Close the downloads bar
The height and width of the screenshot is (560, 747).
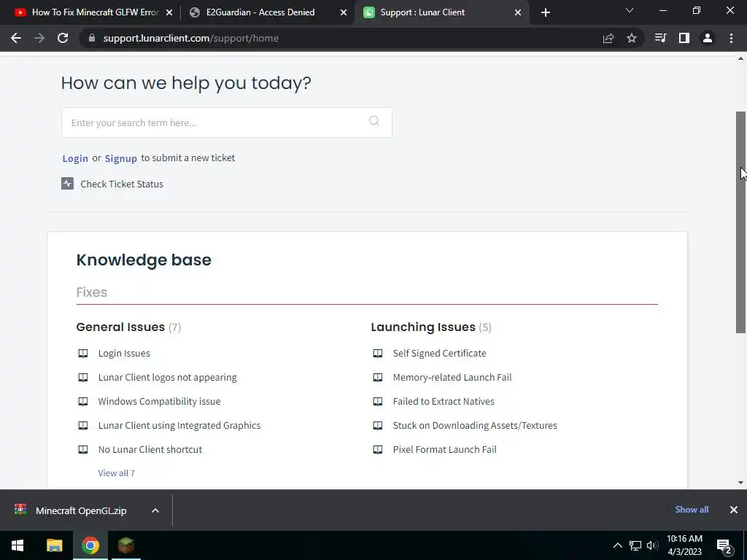click(734, 510)
